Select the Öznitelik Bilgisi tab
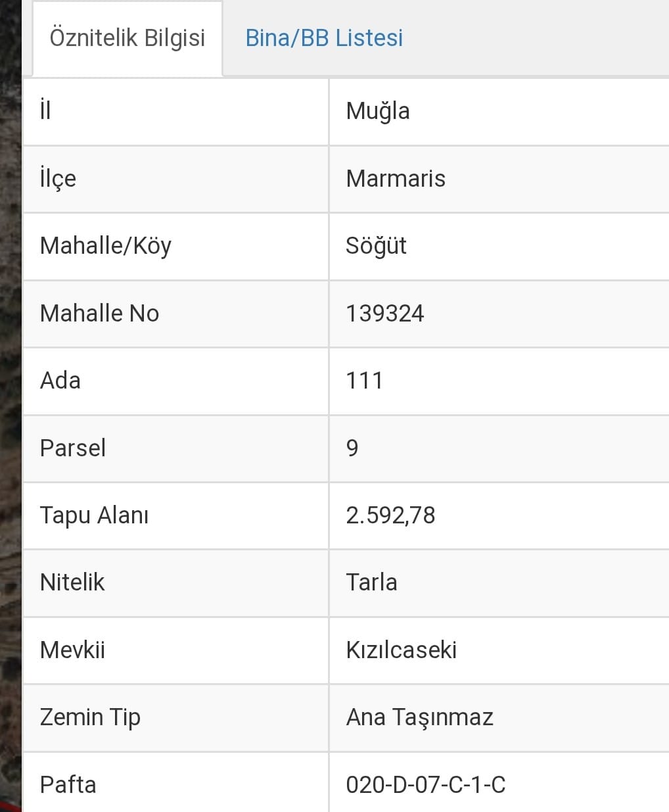Screen dimensions: 669x812 click(x=127, y=38)
